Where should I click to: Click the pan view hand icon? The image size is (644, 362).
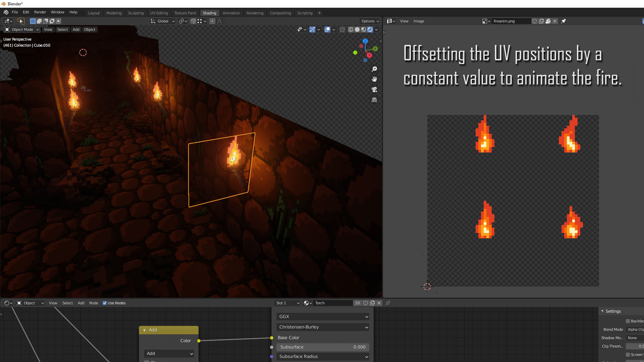click(x=374, y=79)
